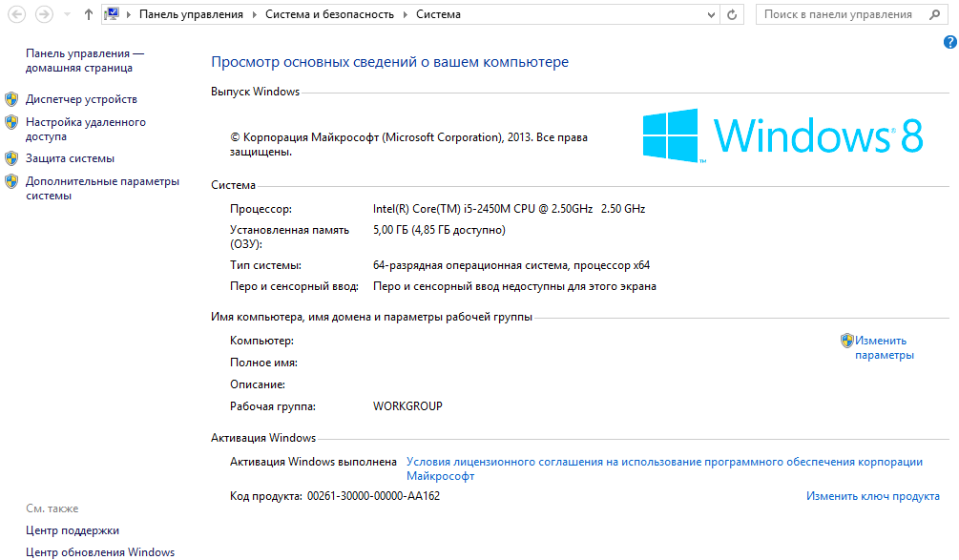Viewport: 959px width, 560px height.
Task: Click Изменить ключ продукта
Action: coord(873,496)
